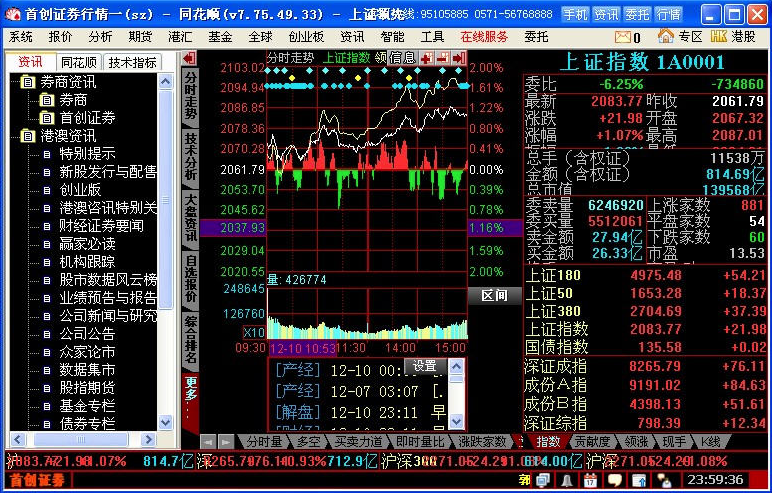Open the 创业板 menu
The width and height of the screenshot is (772, 493).
[x=306, y=37]
